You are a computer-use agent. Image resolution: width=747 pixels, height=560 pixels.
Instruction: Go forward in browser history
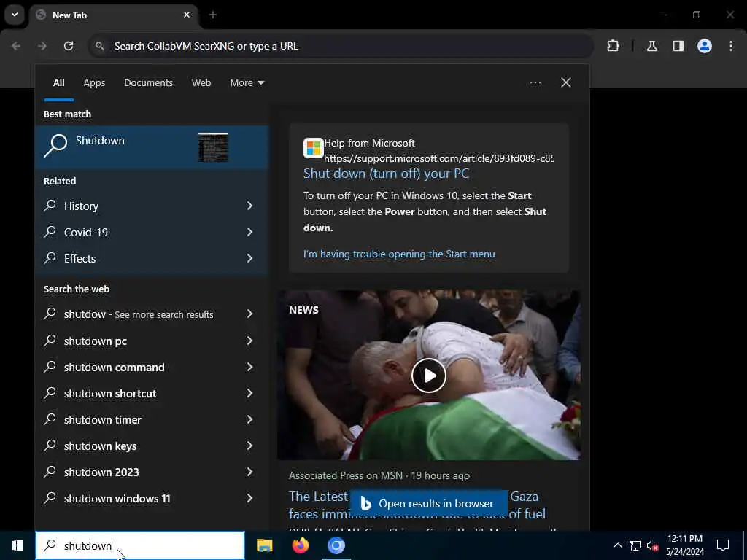(x=42, y=46)
